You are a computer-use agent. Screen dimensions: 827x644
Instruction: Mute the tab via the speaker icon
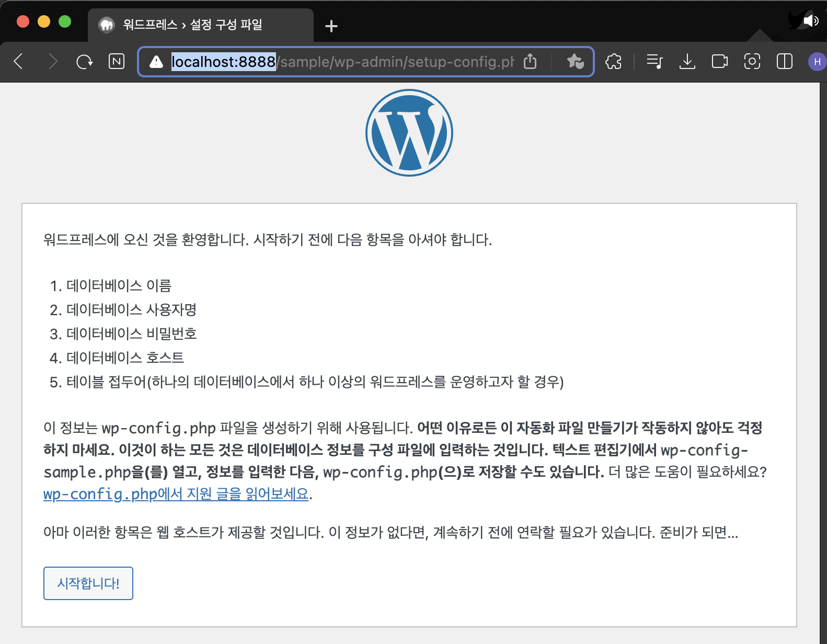pos(811,21)
